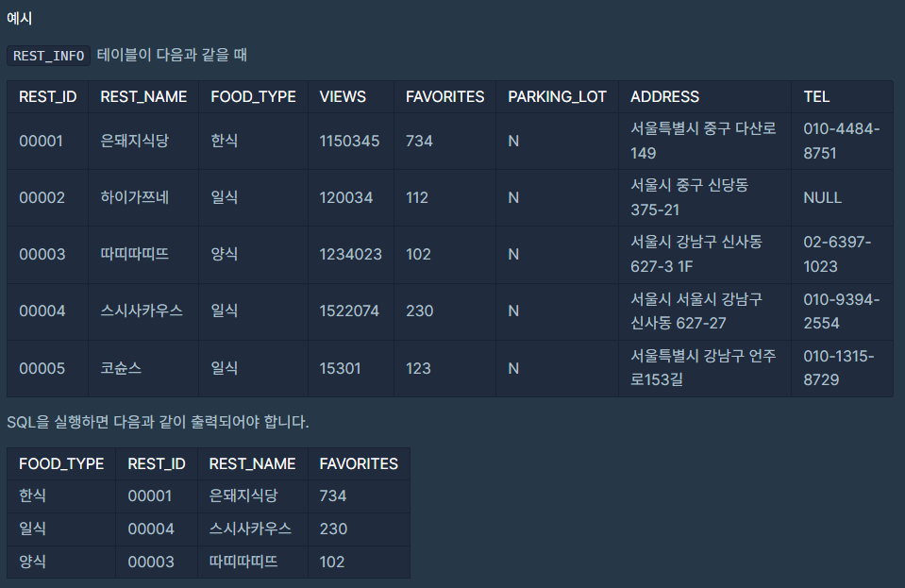Screen dimensions: 905x588
Task: Click the REST_NAME header in REST_INFO table
Action: (x=143, y=97)
